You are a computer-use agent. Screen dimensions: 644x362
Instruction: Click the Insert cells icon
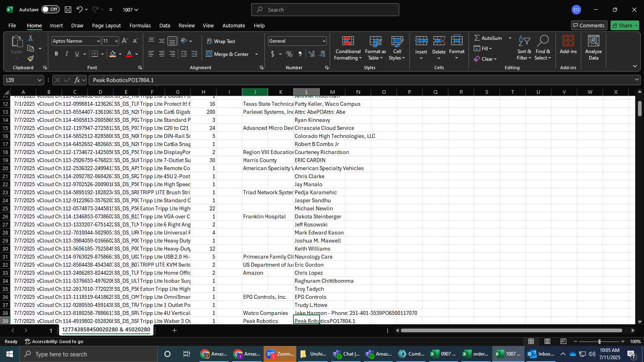421,41
